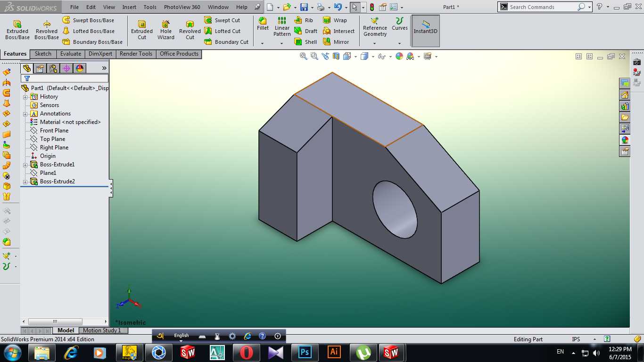Select the Wrap tool
Viewport: 644px width, 362px height.
click(335, 20)
